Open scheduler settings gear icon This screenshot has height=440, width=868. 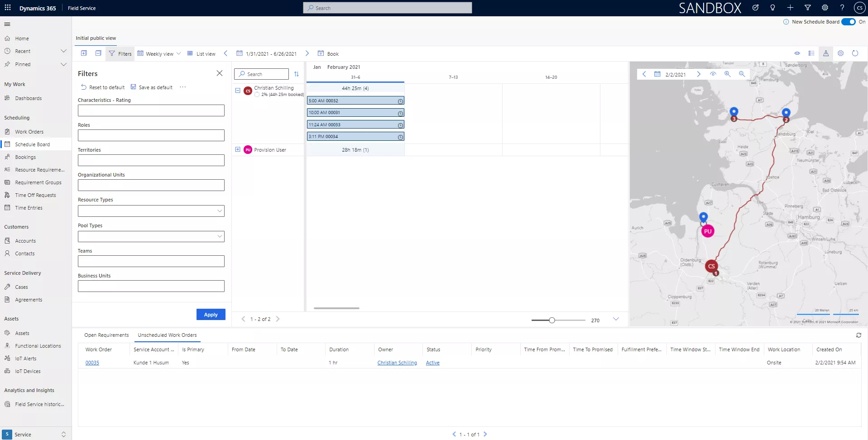click(x=840, y=53)
